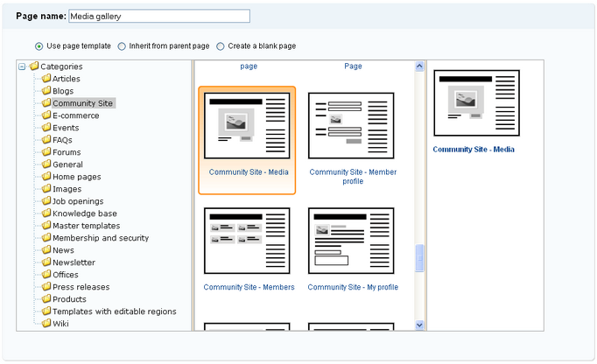
Task: Open the Events category label
Action: (x=66, y=128)
